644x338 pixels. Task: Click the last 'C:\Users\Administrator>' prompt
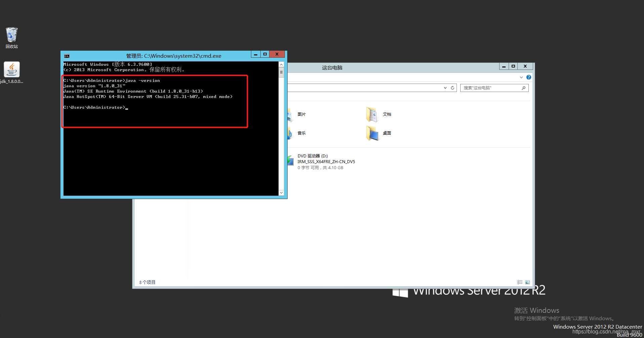[94, 107]
